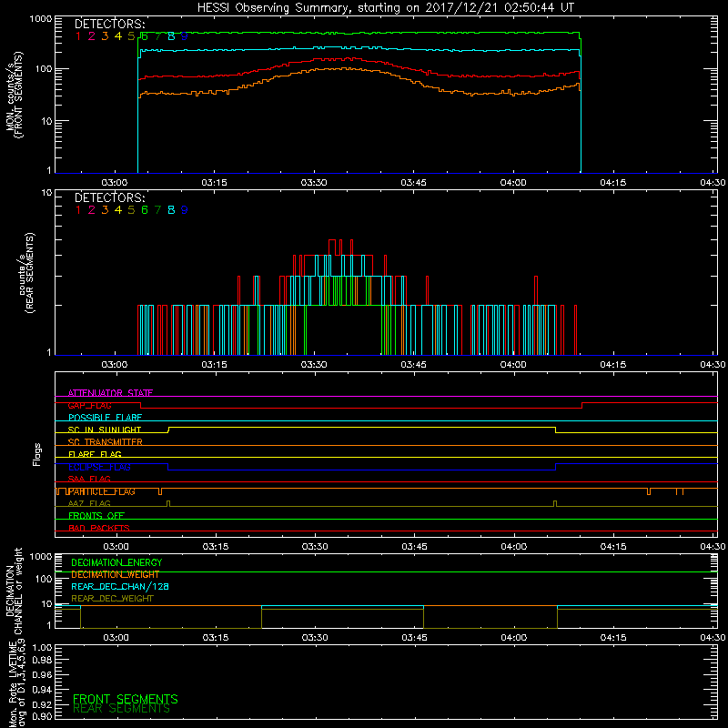The height and width of the screenshot is (728, 728).
Task: Click the ATTENUATOR_STATE flag label
Action: coord(110,393)
